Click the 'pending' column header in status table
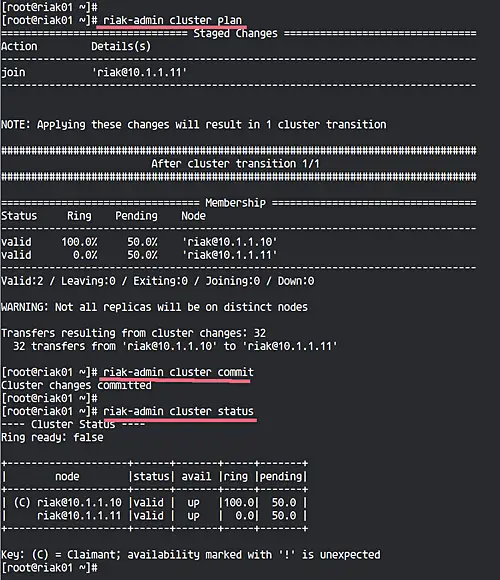Image resolution: width=500 pixels, height=580 pixels. coord(281,476)
